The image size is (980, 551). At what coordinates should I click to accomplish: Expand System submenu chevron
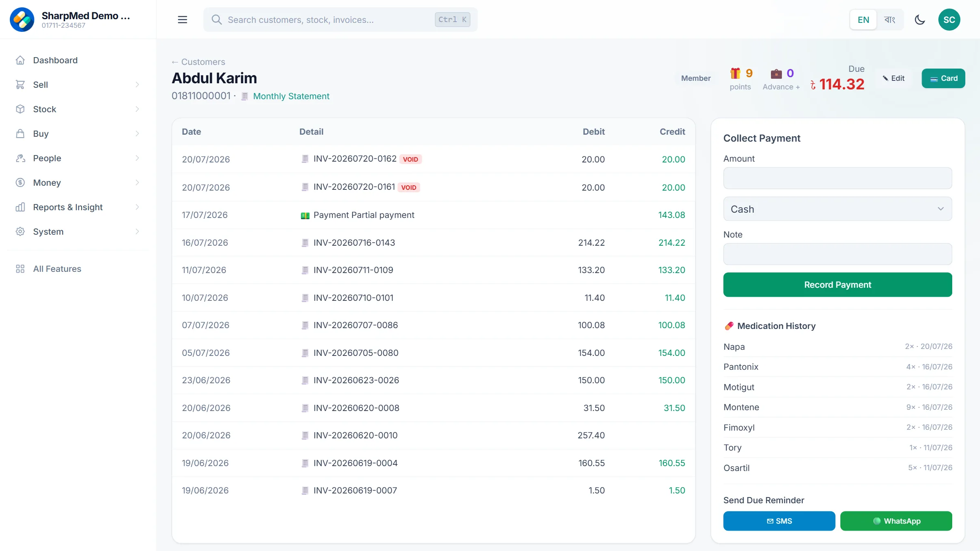pyautogui.click(x=137, y=232)
